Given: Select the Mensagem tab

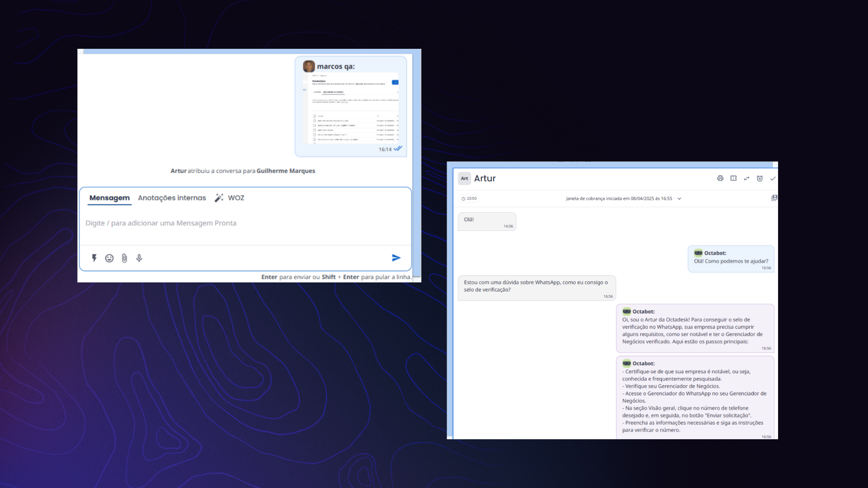Looking at the screenshot, I should point(109,198).
